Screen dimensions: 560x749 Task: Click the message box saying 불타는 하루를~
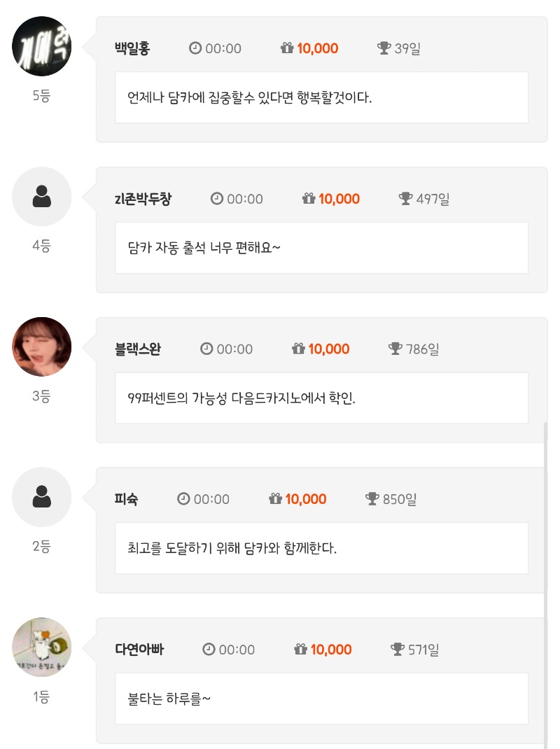321,699
